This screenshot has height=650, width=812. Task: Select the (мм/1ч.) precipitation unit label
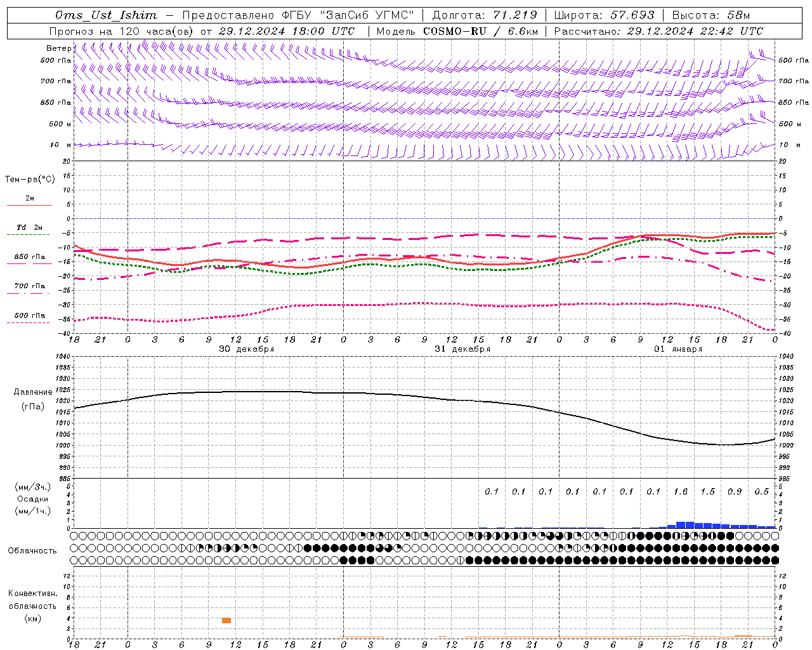[33, 511]
